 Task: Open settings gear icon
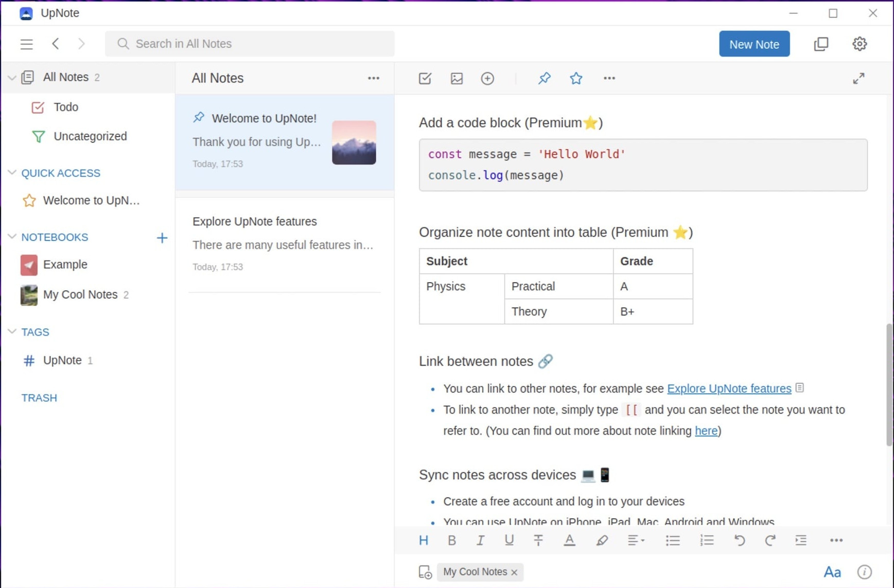(x=859, y=44)
